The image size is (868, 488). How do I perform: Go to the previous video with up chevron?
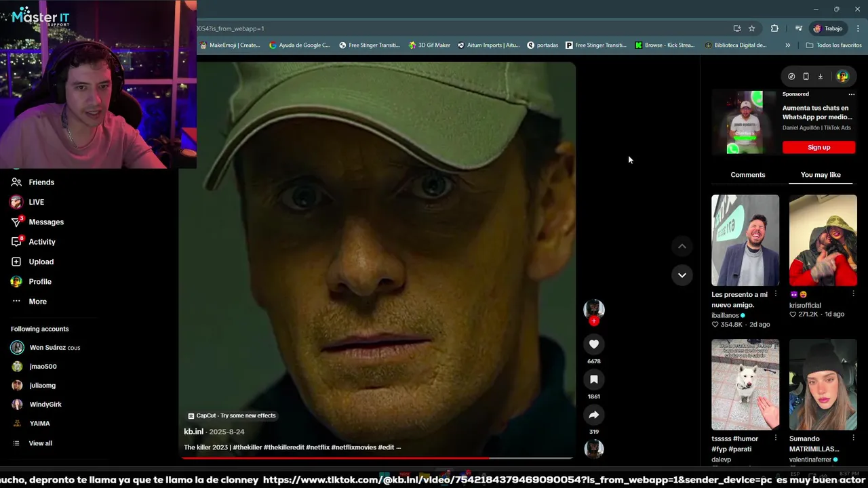tap(682, 246)
